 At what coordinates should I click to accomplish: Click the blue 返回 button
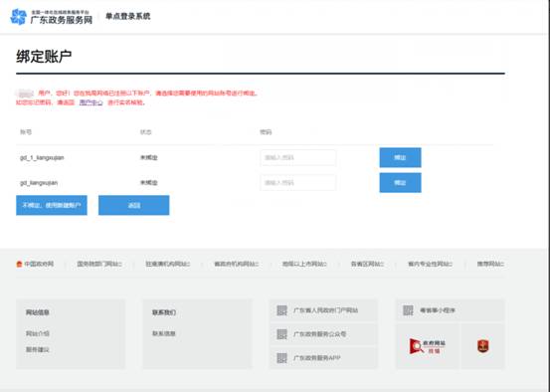[134, 205]
